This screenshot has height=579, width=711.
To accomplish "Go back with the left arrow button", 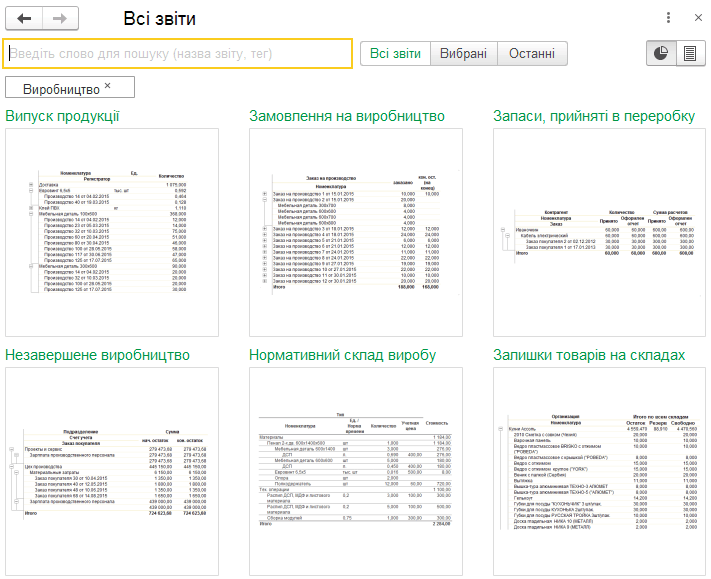I will [24, 19].
